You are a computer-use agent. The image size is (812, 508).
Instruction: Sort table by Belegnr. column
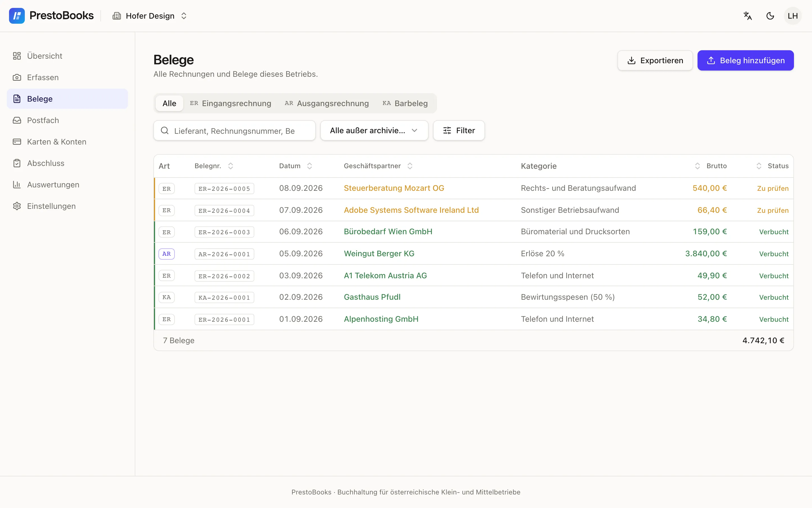click(x=214, y=166)
